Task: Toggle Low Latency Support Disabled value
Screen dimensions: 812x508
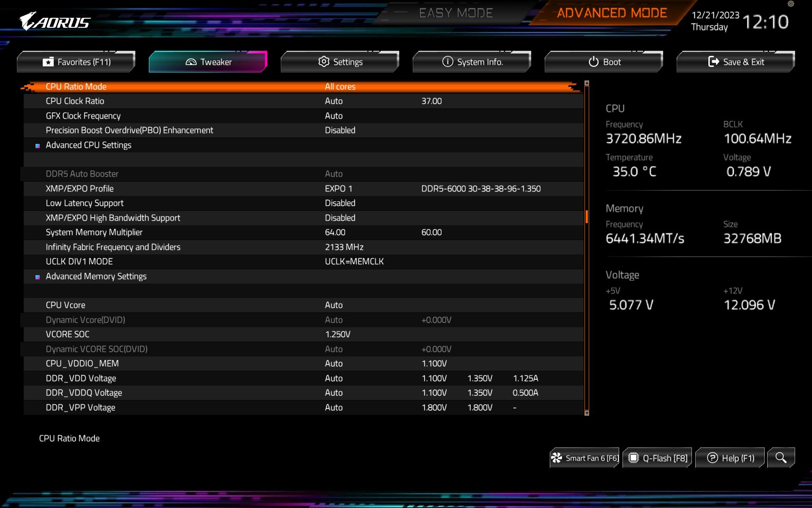Action: coord(340,203)
